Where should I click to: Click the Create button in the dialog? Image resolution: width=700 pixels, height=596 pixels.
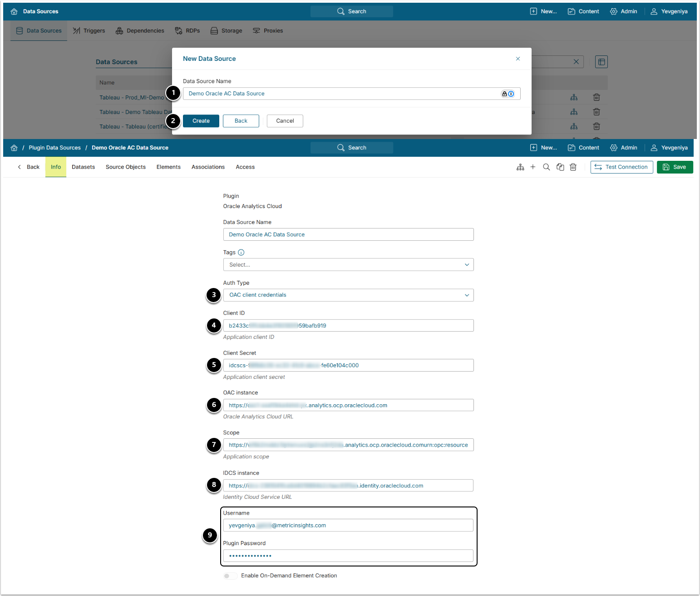click(x=201, y=121)
